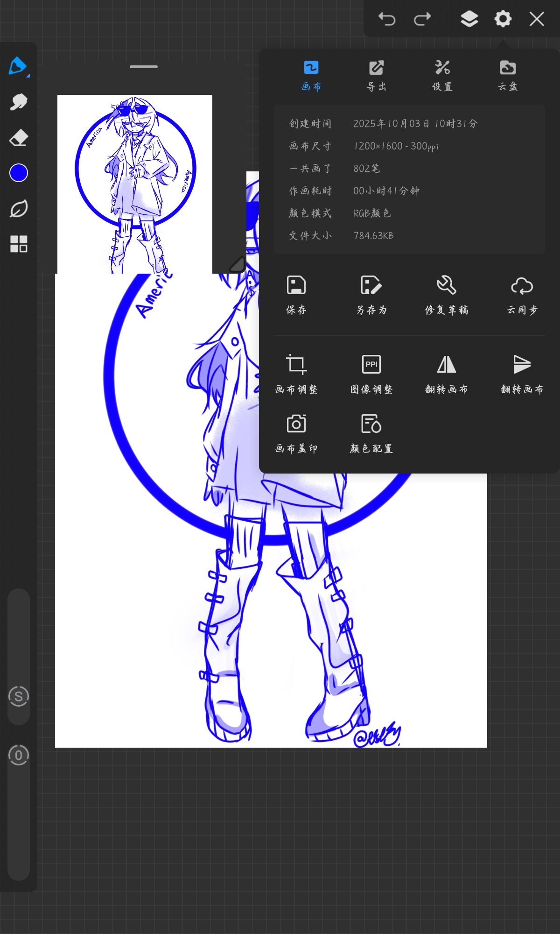Click the brush size slider handle
This screenshot has height=934, width=560.
19,696
